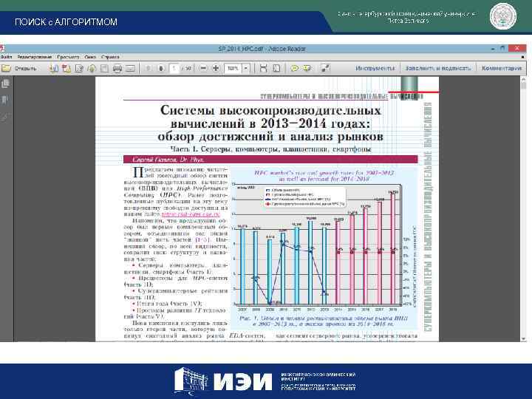
Task: Click the Save file diskette icon
Action: [104, 69]
